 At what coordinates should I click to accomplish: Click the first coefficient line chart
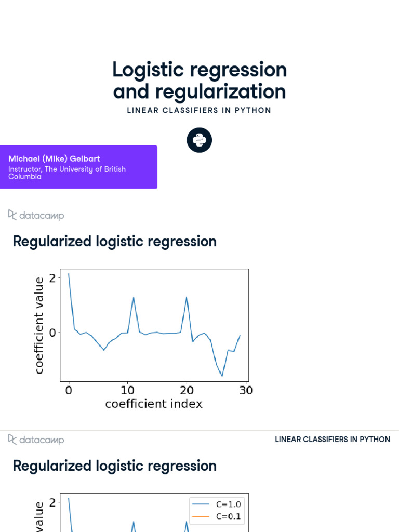coord(154,325)
